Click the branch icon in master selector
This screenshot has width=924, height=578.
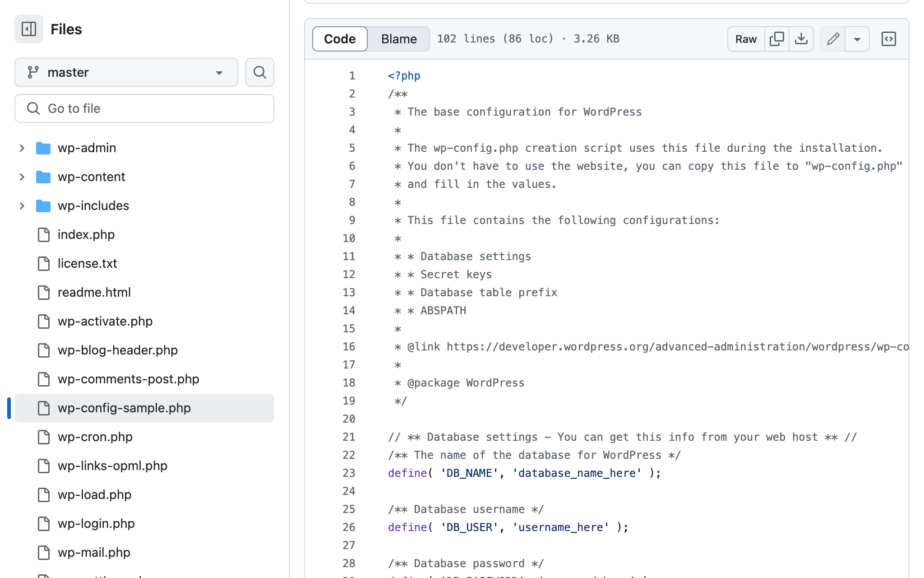click(33, 72)
